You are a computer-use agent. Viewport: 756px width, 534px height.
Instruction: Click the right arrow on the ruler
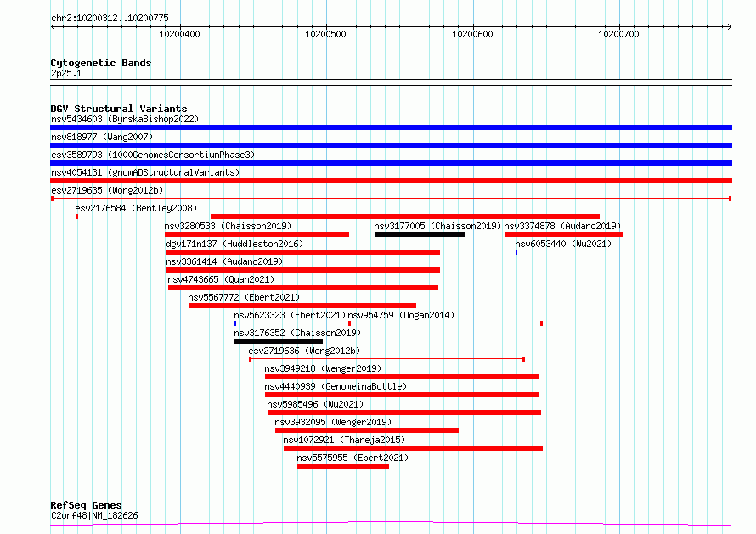[x=729, y=27]
